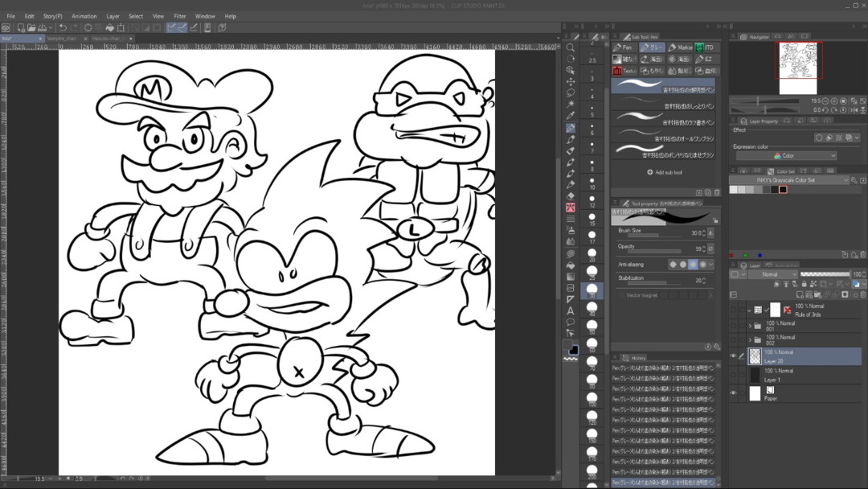Image resolution: width=868 pixels, height=489 pixels.
Task: Select the first brush in the sub tool list
Action: point(662,87)
